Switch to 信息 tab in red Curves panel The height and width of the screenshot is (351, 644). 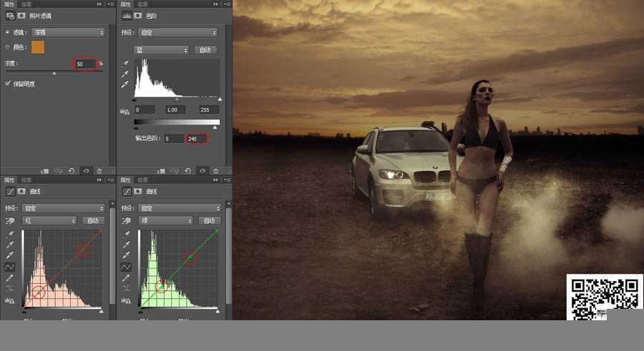click(26, 180)
